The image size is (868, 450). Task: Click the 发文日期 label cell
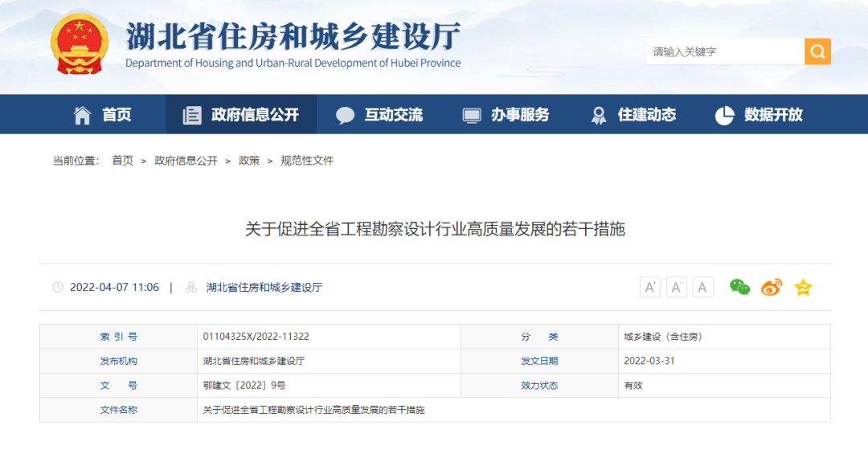click(x=539, y=361)
